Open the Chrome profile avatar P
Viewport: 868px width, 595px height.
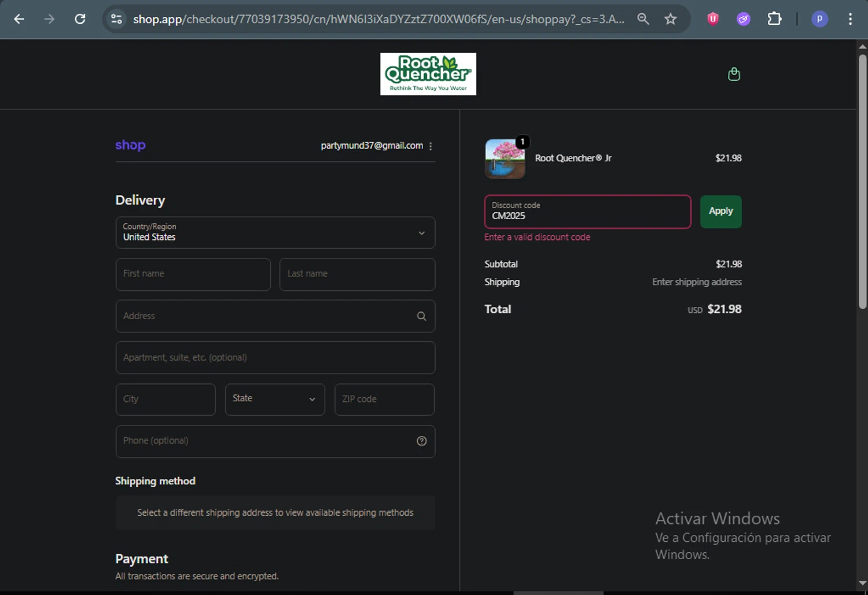(819, 19)
